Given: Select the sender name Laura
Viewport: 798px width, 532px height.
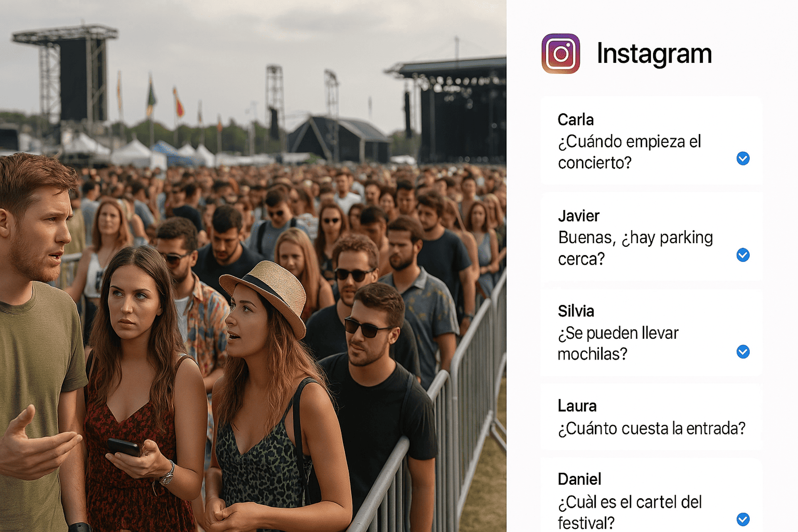Looking at the screenshot, I should [x=577, y=406].
